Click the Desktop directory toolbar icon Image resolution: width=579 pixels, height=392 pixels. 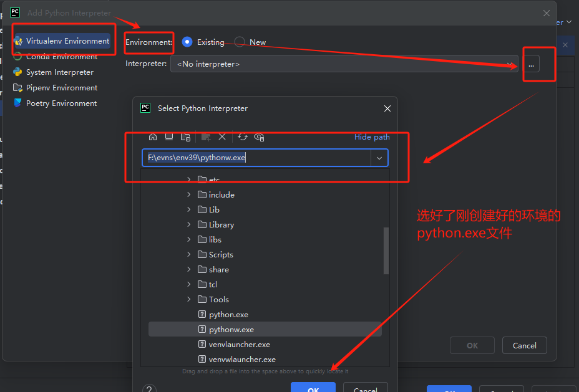click(x=169, y=137)
